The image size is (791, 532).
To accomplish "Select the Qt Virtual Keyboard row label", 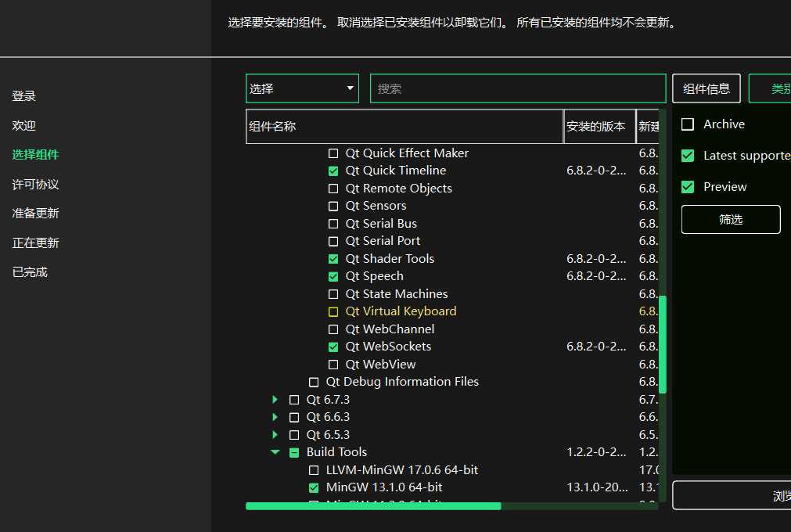I will (401, 311).
